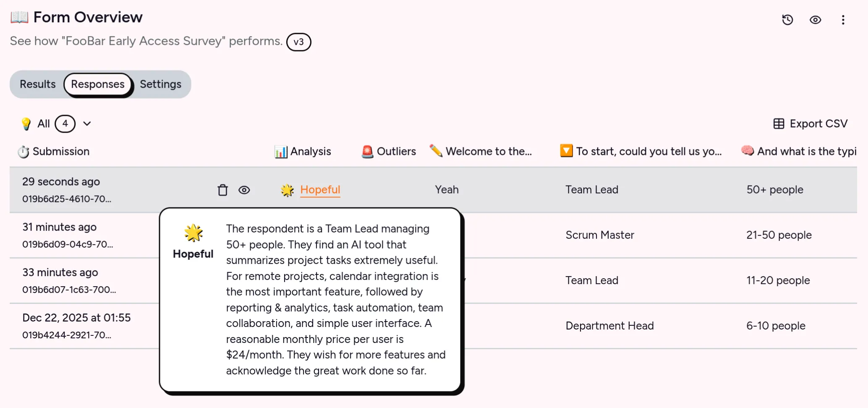Screen dimensions: 868x408
Task: Click the Outliers siren icon
Action: (x=367, y=152)
